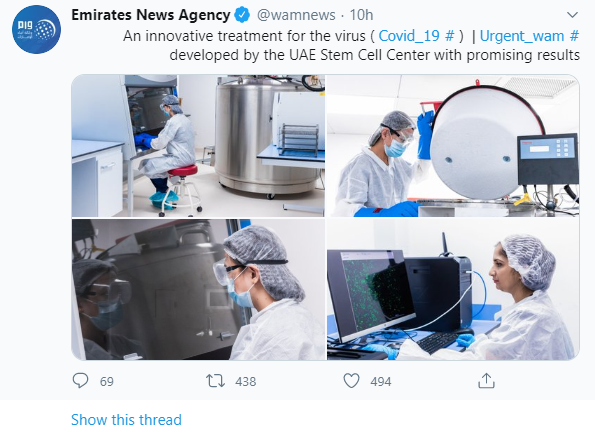Click the Show this thread link

(126, 420)
